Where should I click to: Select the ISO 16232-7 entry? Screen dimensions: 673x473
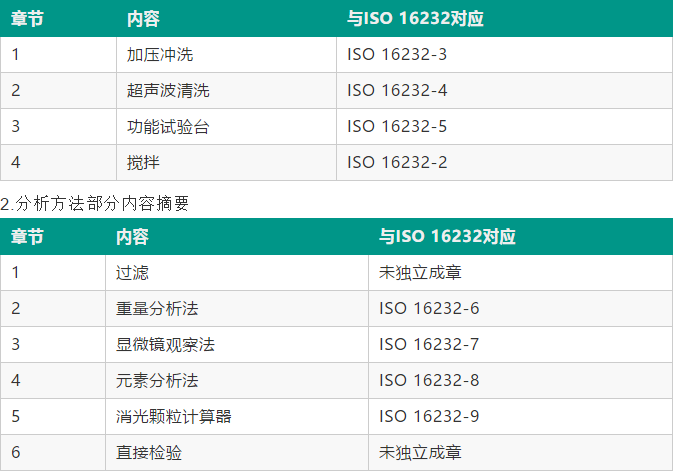(520, 345)
